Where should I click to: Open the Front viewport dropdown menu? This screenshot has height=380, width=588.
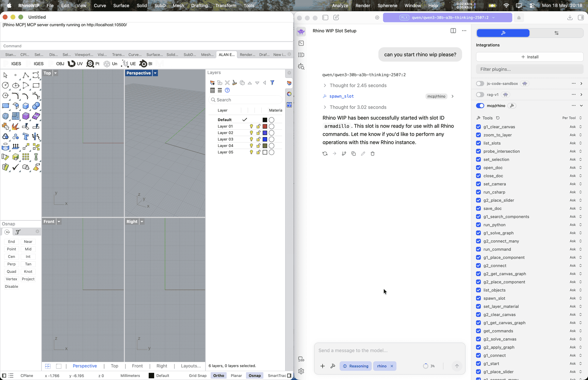(59, 221)
